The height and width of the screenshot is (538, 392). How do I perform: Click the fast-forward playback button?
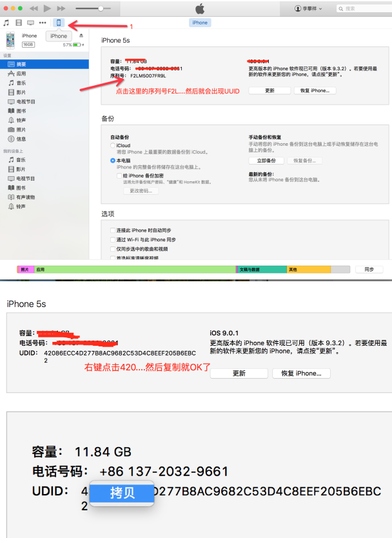click(x=61, y=8)
